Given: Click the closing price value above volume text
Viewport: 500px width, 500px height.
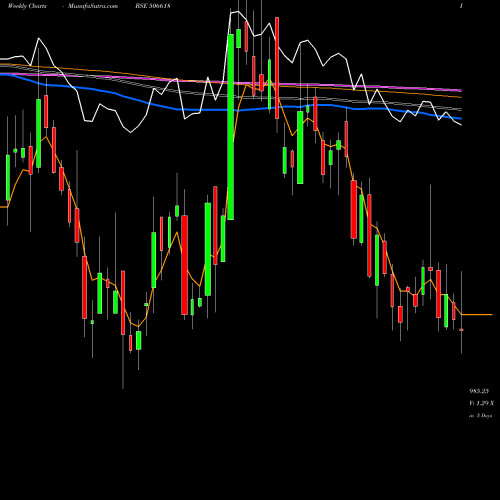Looking at the screenshot, I should pos(479,391).
